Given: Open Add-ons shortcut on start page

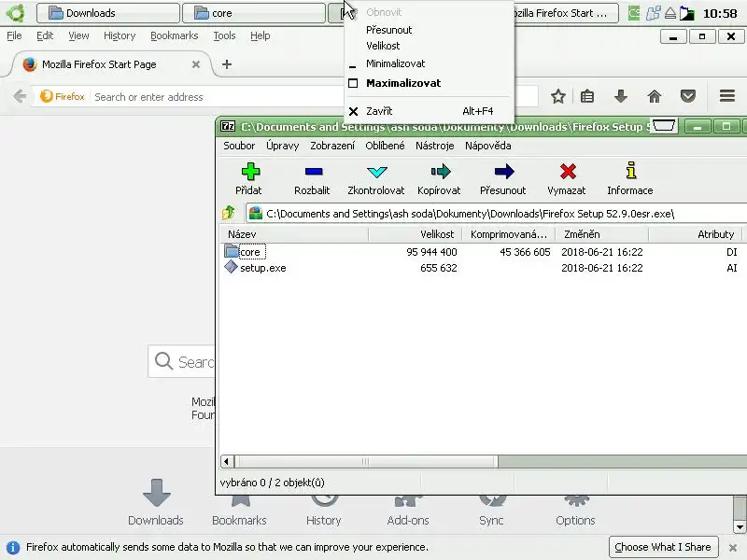Looking at the screenshot, I should (408, 511).
